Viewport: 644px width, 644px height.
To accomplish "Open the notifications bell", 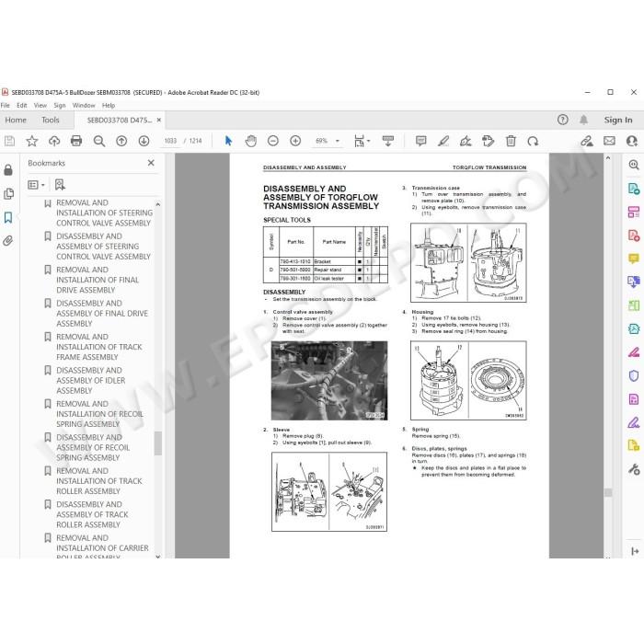I will [583, 120].
